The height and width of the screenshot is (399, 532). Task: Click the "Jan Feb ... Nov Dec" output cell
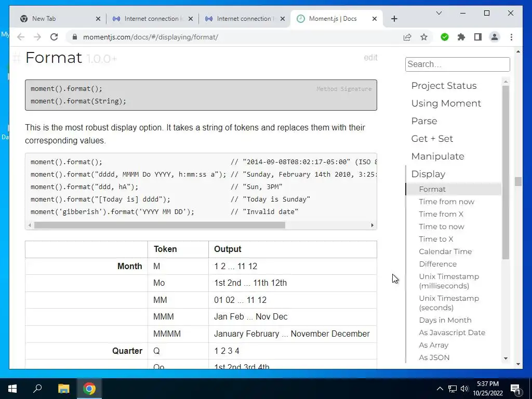point(292,317)
